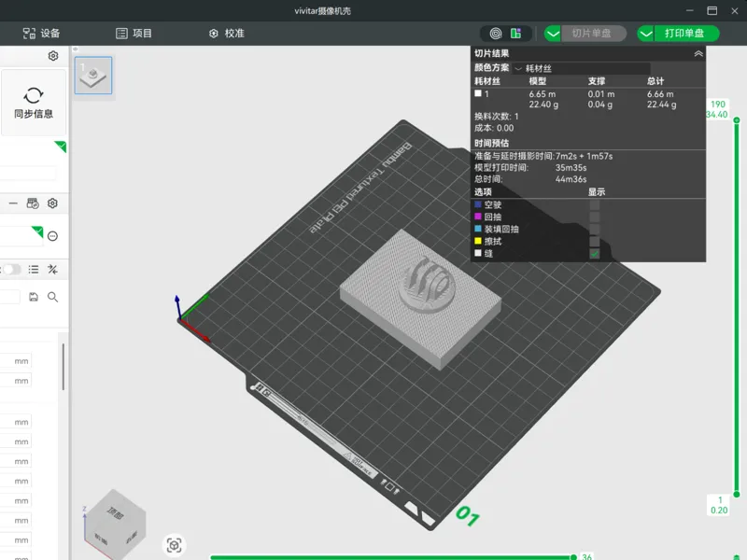The height and width of the screenshot is (560, 747).
Task: Open printer settings gear icon at top
Action: 53,56
